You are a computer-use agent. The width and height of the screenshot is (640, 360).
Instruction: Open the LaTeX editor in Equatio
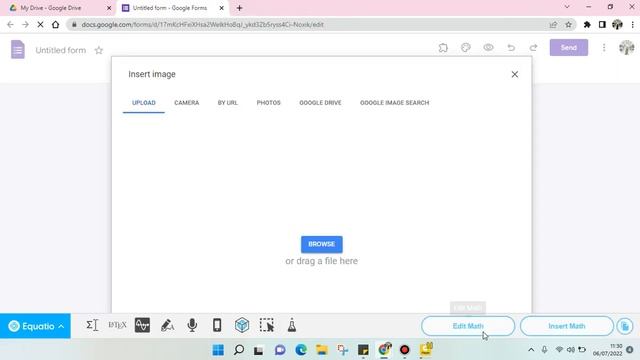click(x=117, y=325)
